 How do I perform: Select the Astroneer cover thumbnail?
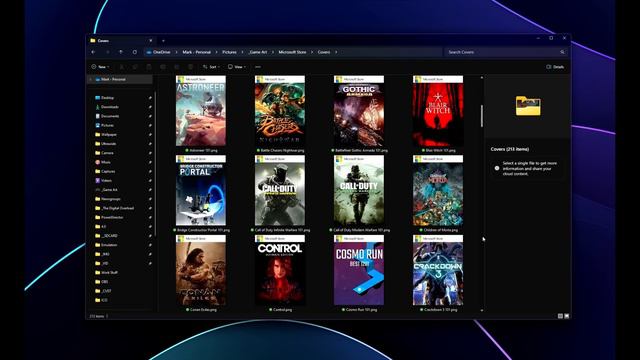pyautogui.click(x=201, y=111)
